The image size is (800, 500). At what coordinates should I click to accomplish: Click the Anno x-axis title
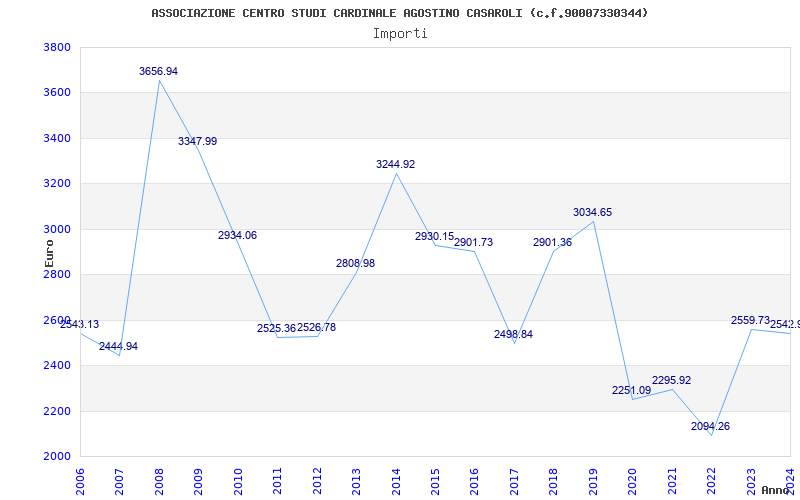[x=776, y=490]
